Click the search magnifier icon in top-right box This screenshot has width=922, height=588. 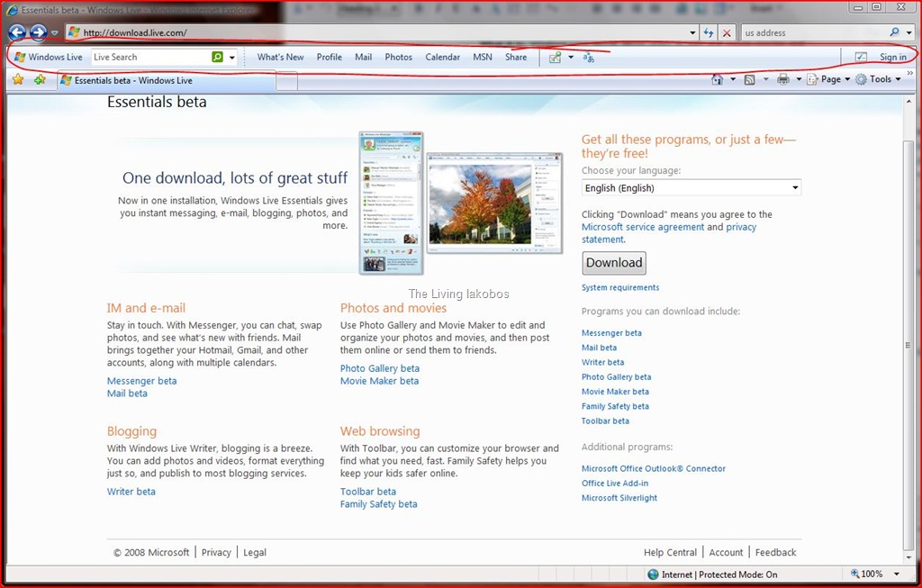(894, 32)
